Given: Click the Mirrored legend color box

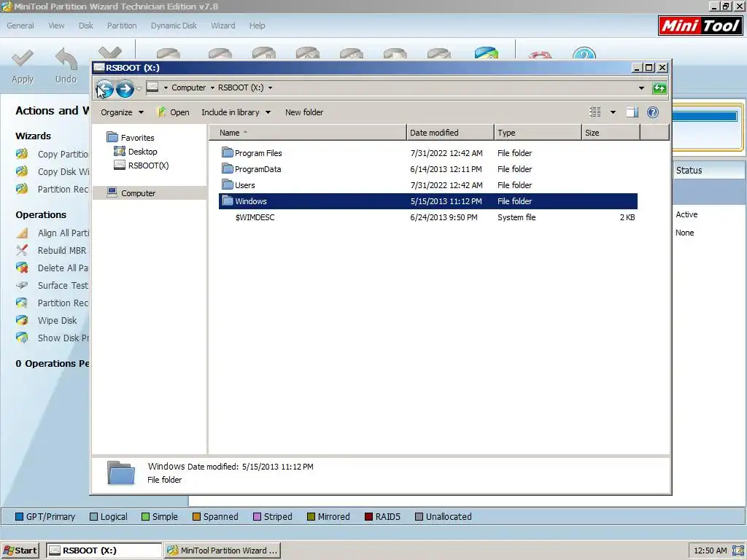Looking at the screenshot, I should click(311, 517).
